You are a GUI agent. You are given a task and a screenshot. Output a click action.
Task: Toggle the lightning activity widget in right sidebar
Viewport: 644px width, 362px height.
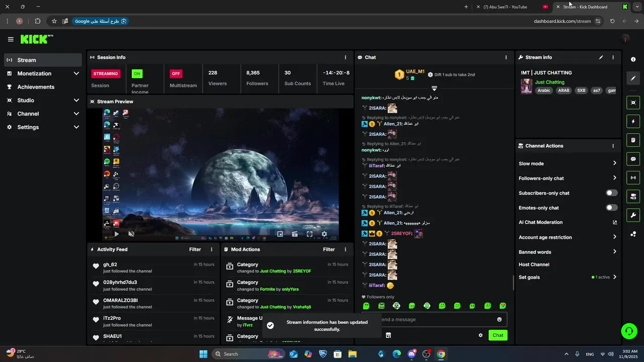tap(633, 121)
